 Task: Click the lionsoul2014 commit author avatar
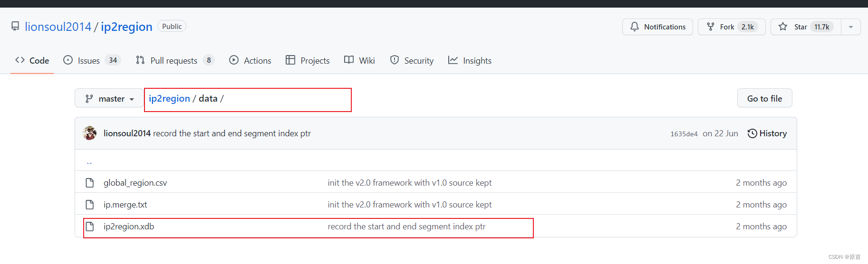pyautogui.click(x=90, y=133)
